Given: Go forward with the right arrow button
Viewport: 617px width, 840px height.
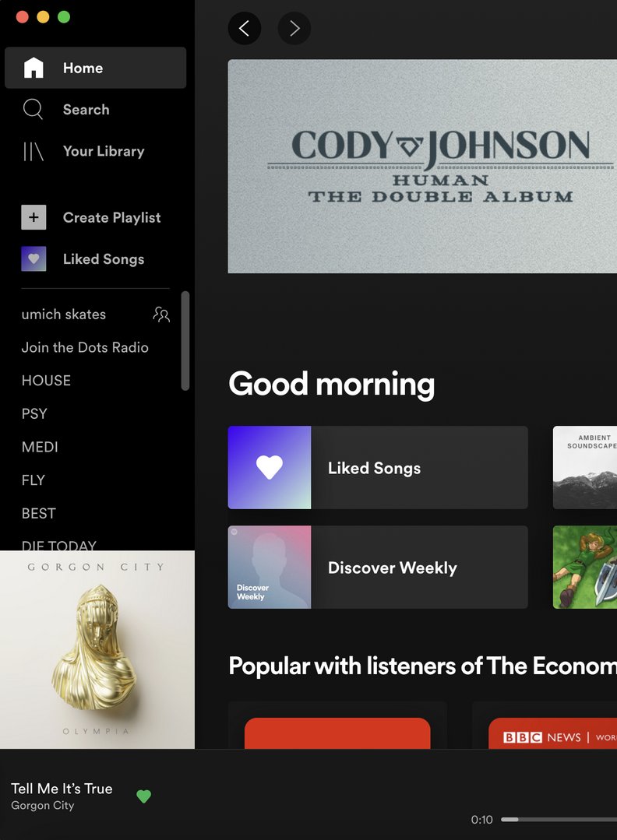Looking at the screenshot, I should pyautogui.click(x=294, y=28).
